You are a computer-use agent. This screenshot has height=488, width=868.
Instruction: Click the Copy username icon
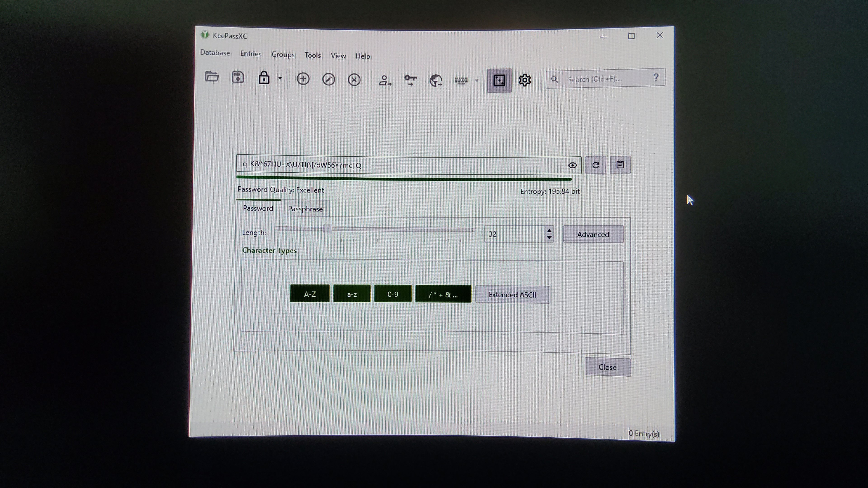coord(384,80)
